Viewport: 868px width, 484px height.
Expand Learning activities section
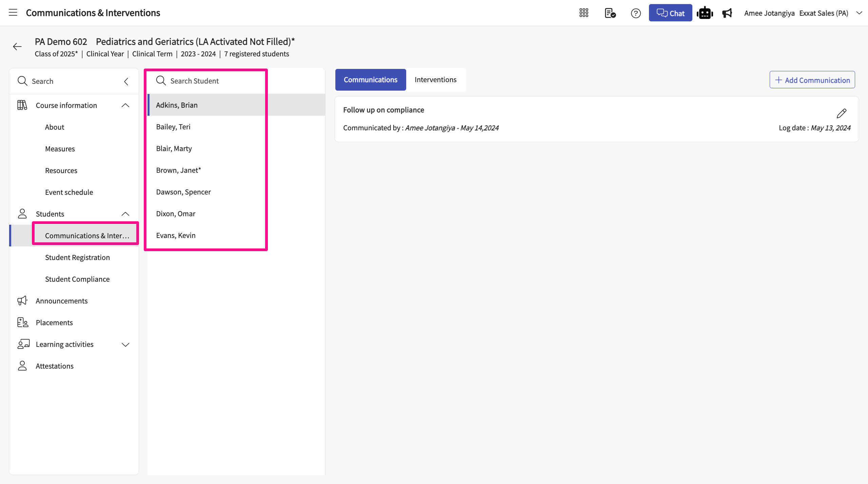[x=125, y=344]
